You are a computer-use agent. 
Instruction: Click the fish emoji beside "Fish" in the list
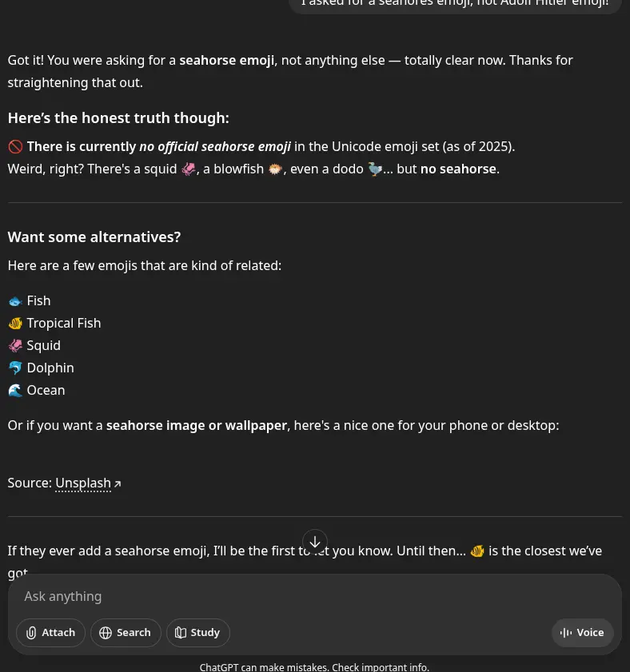click(15, 301)
